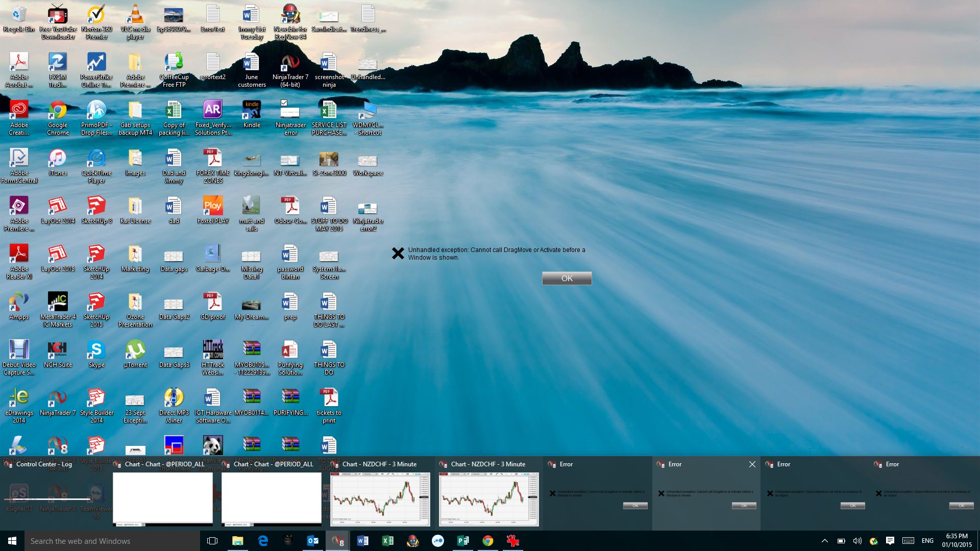Screen dimensions: 980x551
Task: Open the NinjaTrader 7 (64-bit) desktop shortcut
Action: click(x=290, y=64)
